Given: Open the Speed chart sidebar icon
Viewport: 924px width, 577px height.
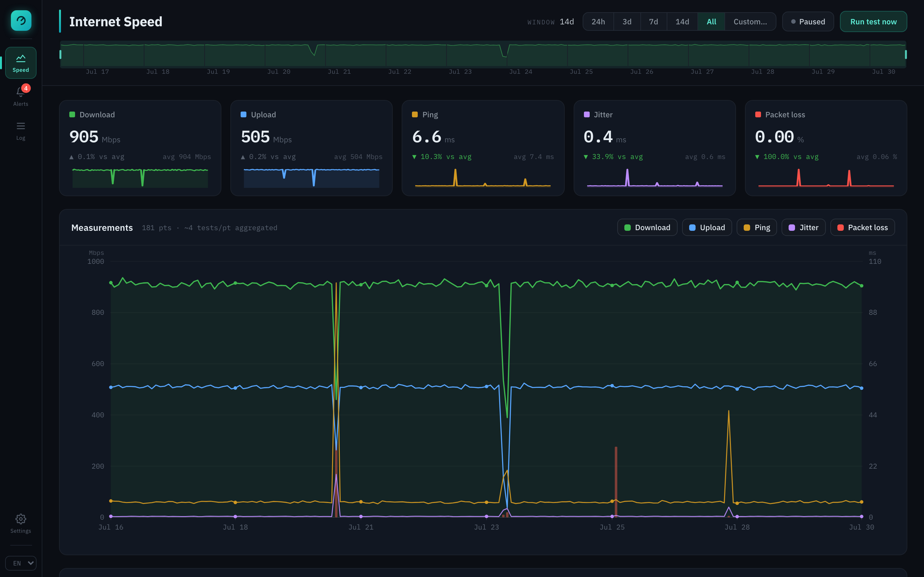Looking at the screenshot, I should [x=21, y=58].
